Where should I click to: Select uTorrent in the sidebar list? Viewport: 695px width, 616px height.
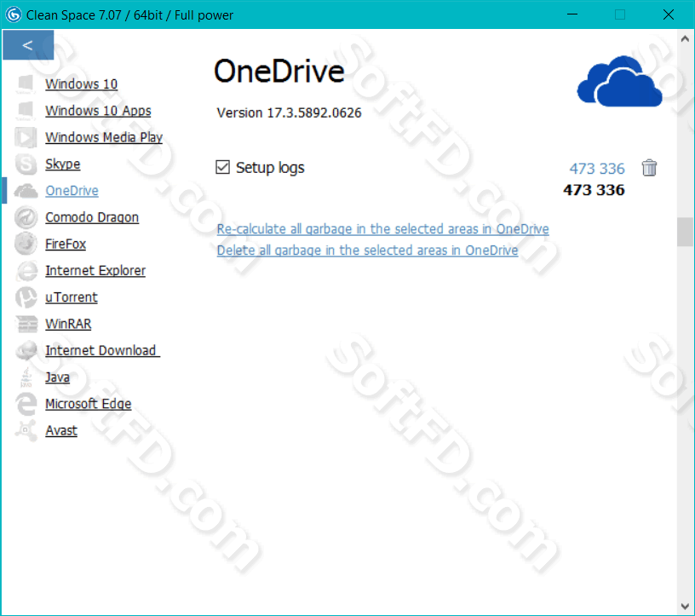[x=72, y=297]
